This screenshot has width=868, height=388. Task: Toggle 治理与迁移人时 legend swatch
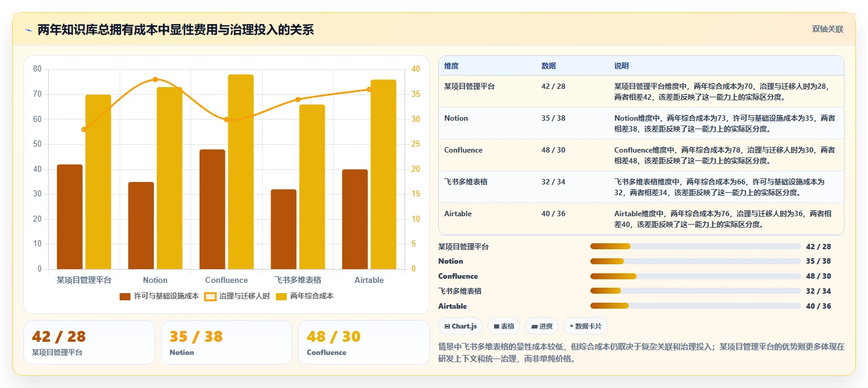click(210, 296)
